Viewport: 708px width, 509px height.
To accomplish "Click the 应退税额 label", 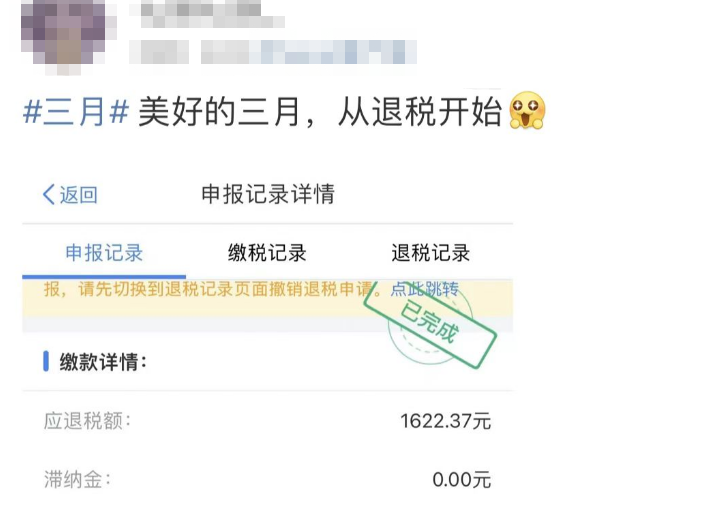I will pos(87,421).
